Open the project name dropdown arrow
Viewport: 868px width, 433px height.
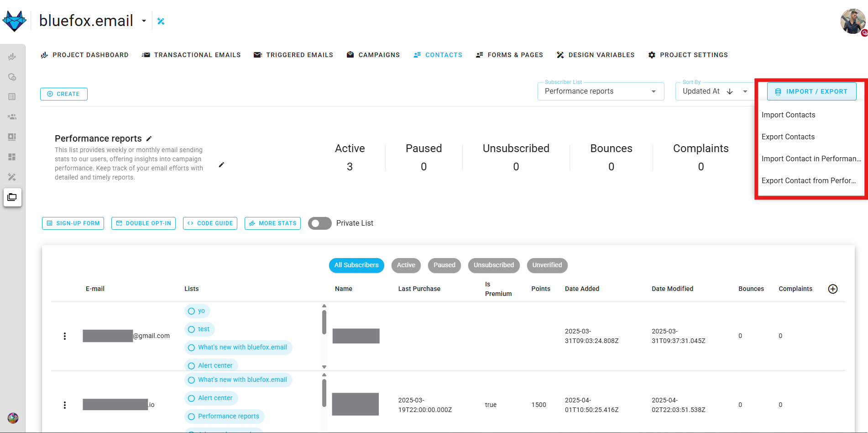click(x=144, y=21)
